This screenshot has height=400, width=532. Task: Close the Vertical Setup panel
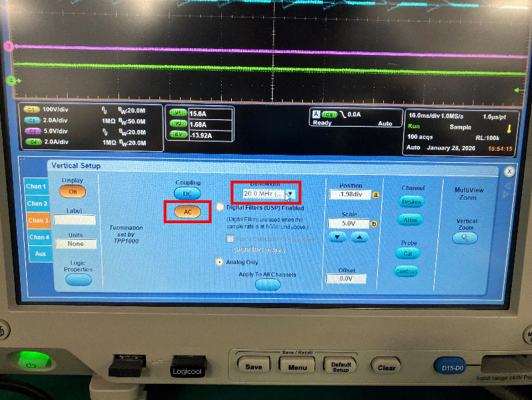(x=509, y=171)
